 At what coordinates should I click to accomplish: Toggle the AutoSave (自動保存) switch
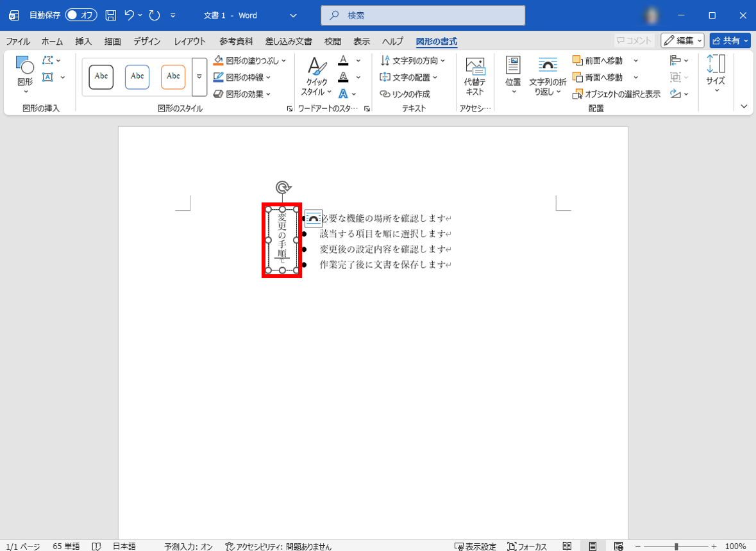click(x=81, y=15)
